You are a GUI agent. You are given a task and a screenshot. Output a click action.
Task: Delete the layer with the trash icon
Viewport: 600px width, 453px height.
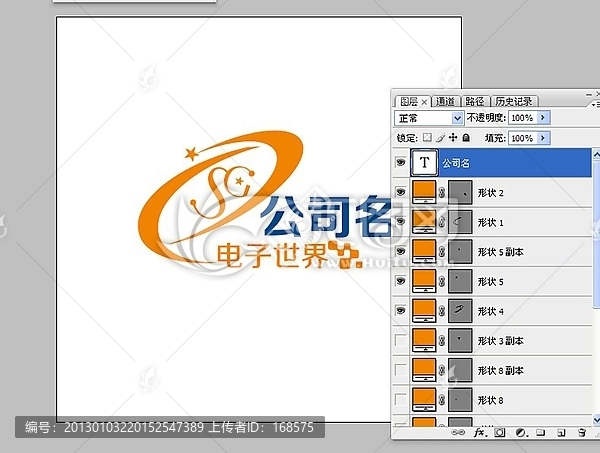click(x=582, y=432)
